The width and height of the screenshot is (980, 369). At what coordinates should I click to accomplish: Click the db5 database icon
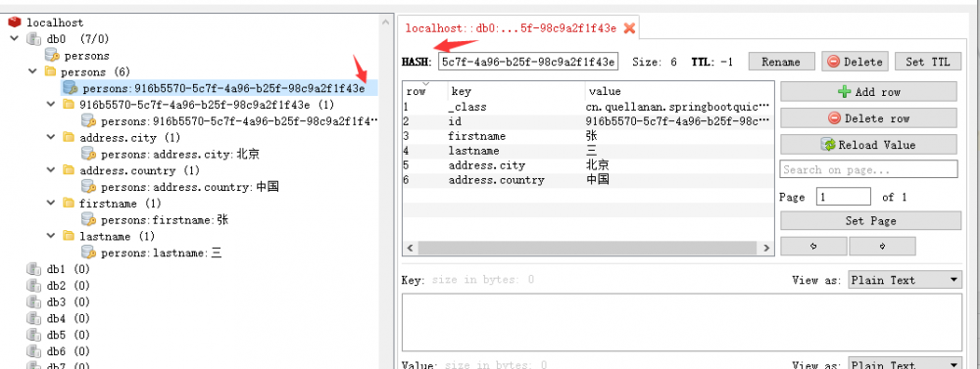pos(33,335)
